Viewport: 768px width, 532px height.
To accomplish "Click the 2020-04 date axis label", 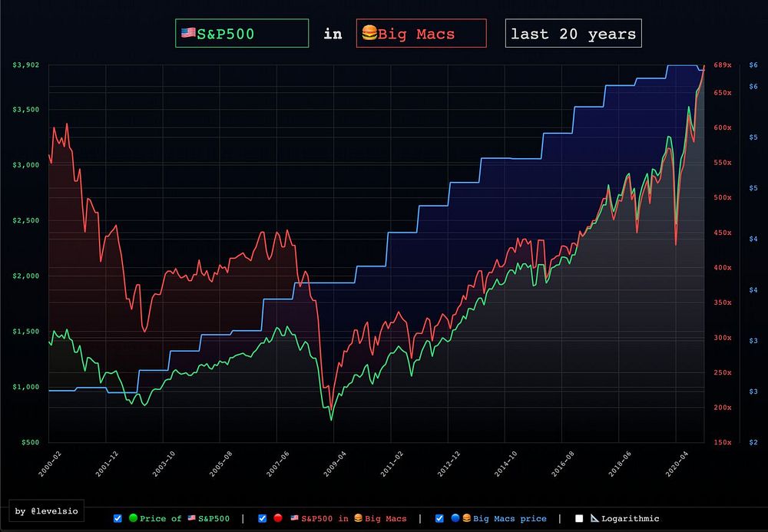I will tap(677, 464).
